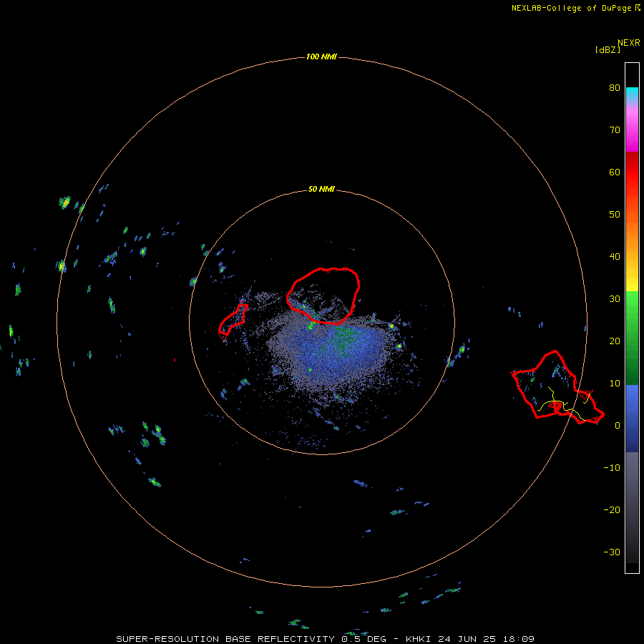644x644 pixels.
Task: Click the 50 NMI range ring label
Action: point(321,190)
